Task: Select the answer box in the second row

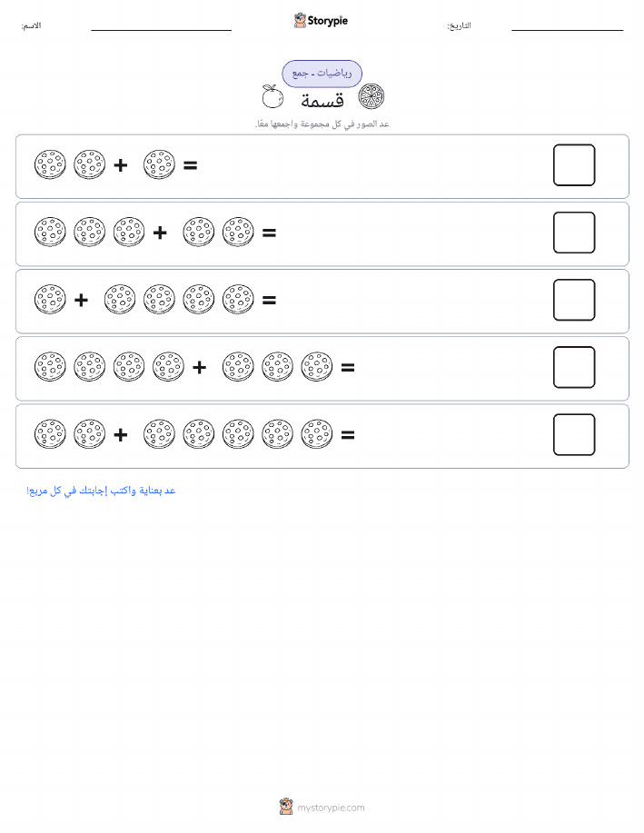Action: (574, 233)
